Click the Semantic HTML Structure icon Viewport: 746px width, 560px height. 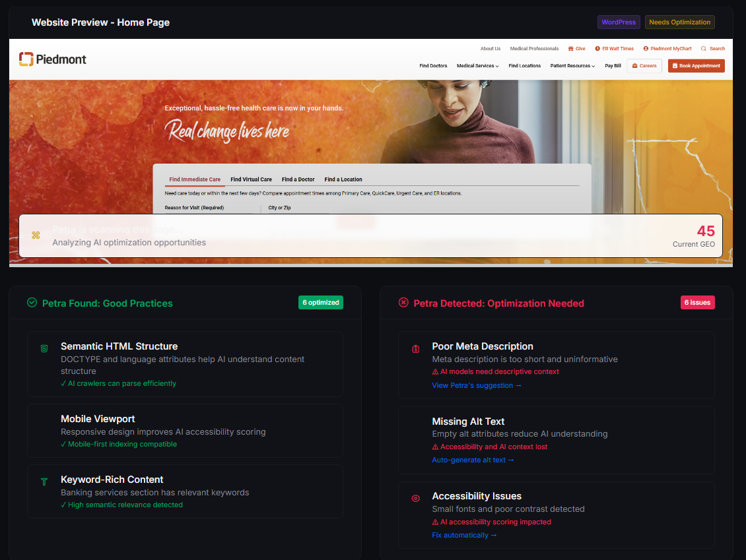coord(44,348)
